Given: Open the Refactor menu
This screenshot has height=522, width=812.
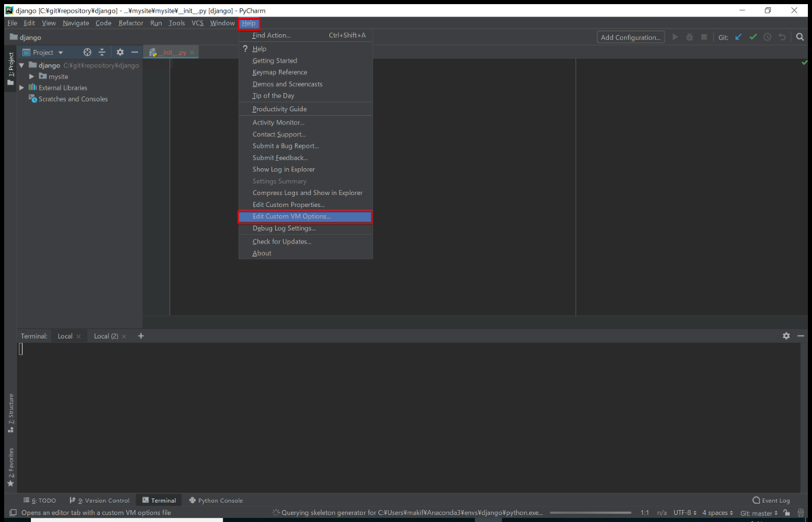Looking at the screenshot, I should [131, 23].
